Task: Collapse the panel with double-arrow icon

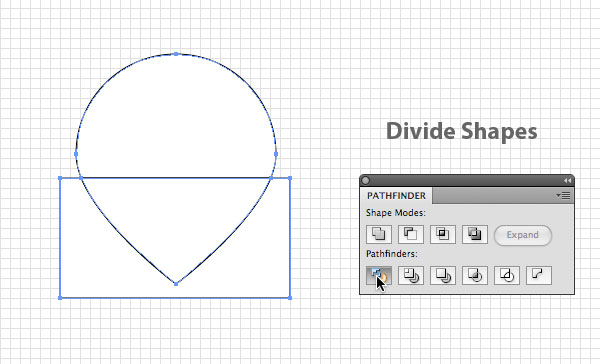Action: (x=567, y=180)
